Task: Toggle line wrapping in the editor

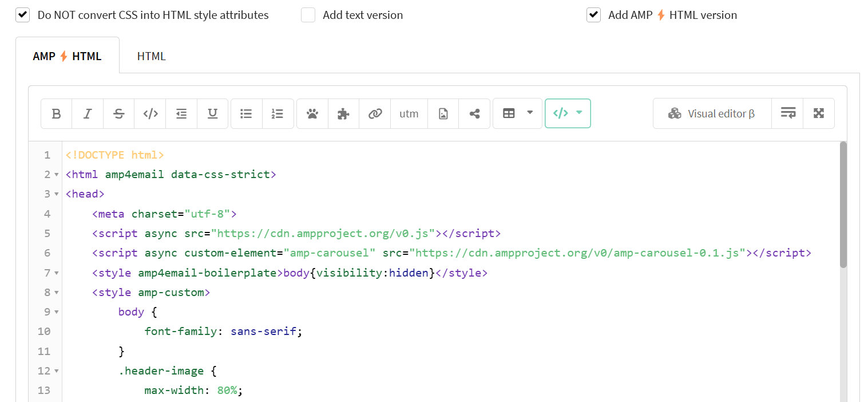Action: (x=788, y=113)
